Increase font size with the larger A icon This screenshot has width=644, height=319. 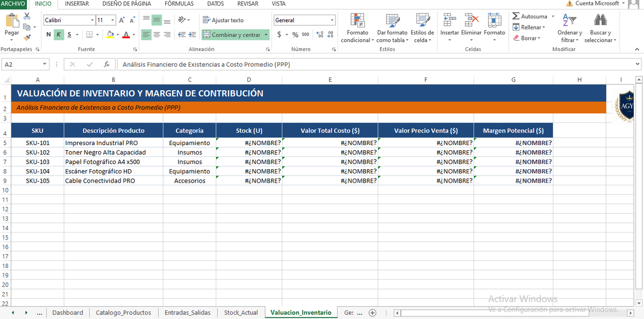click(x=122, y=20)
